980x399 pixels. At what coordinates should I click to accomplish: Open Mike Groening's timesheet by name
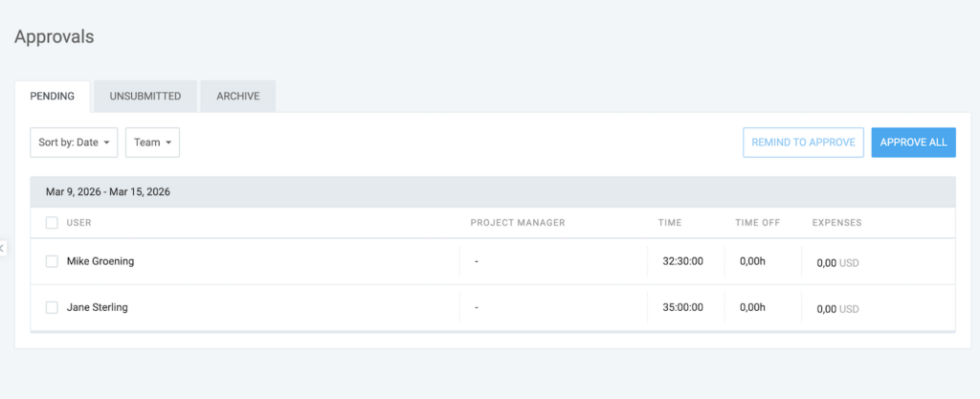100,261
